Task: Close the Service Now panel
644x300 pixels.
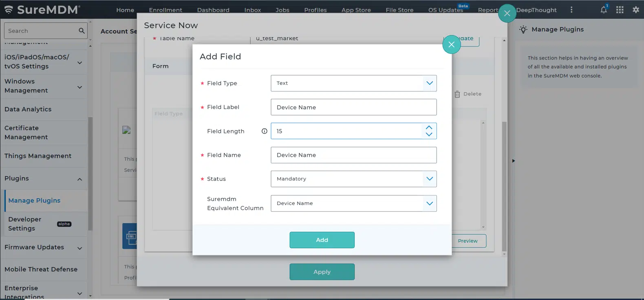Action: click(x=507, y=13)
